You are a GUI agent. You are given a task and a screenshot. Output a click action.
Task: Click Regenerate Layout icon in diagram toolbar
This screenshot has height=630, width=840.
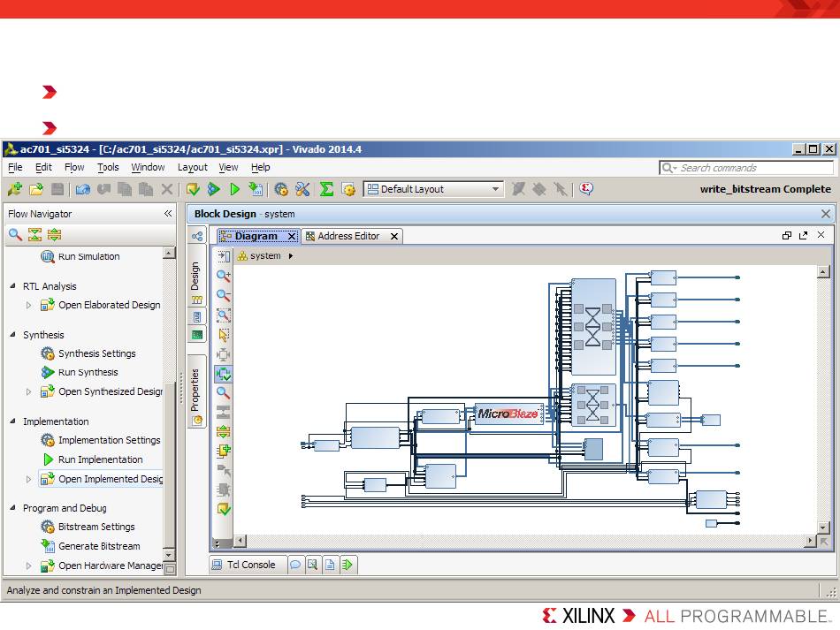tap(224, 374)
